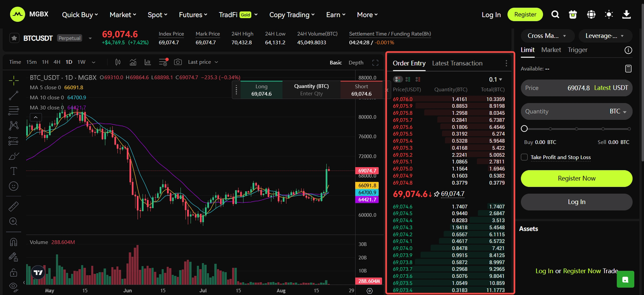The image size is (644, 295).
Task: Show sell-only red order book view
Action: pyautogui.click(x=419, y=80)
